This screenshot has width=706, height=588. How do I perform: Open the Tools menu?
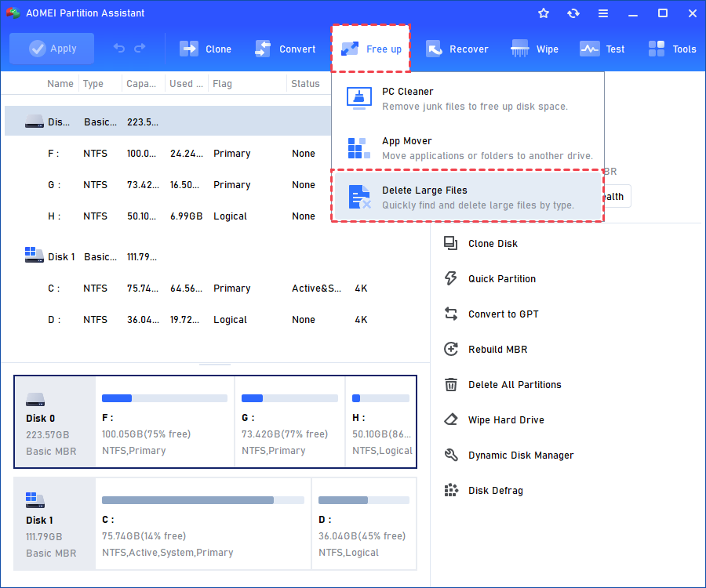coord(671,49)
